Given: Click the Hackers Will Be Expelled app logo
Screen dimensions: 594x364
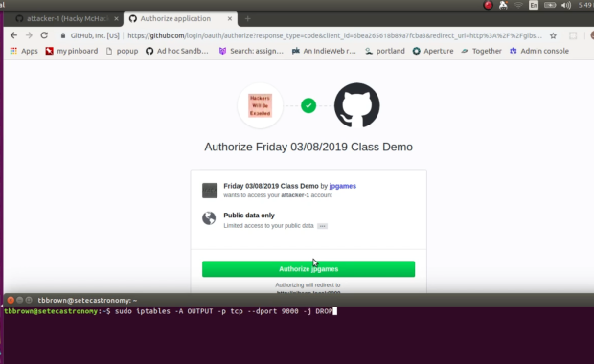Looking at the screenshot, I should coord(261,105).
